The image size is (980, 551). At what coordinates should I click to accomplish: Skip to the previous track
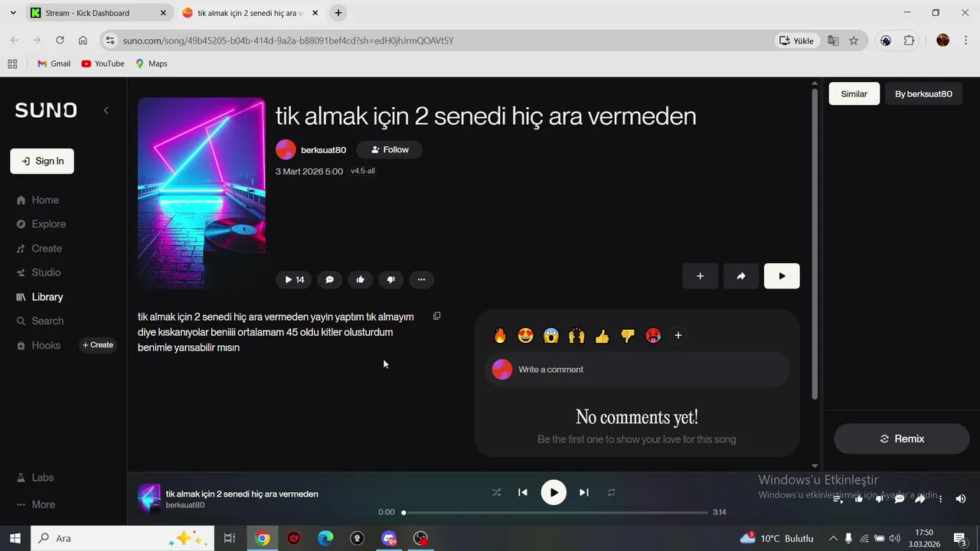523,493
